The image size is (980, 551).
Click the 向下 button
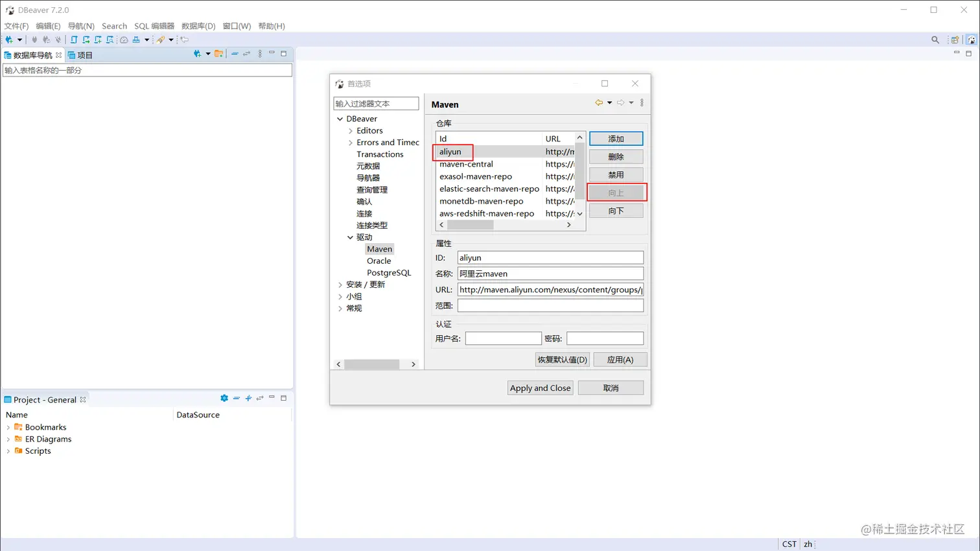click(616, 211)
